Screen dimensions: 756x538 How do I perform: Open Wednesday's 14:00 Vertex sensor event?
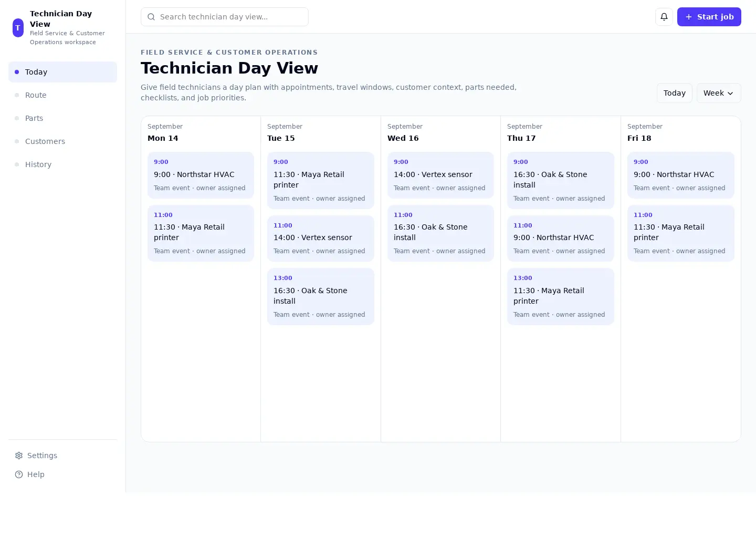tap(440, 175)
